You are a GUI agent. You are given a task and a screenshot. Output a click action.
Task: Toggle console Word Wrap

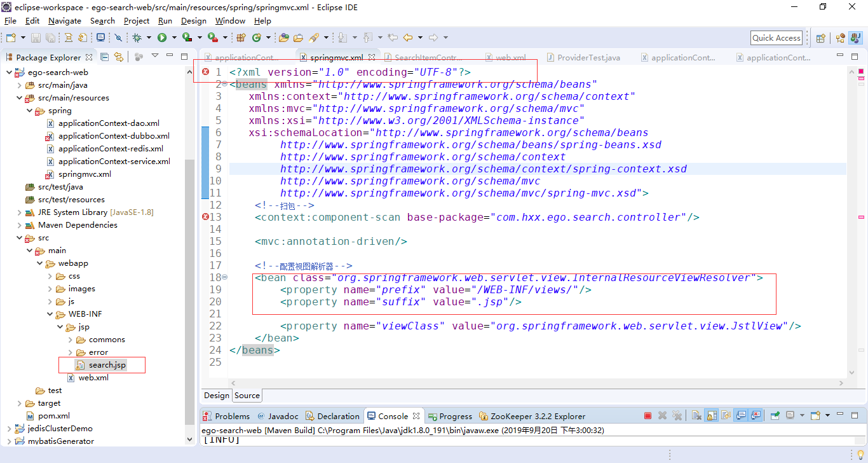coord(726,416)
